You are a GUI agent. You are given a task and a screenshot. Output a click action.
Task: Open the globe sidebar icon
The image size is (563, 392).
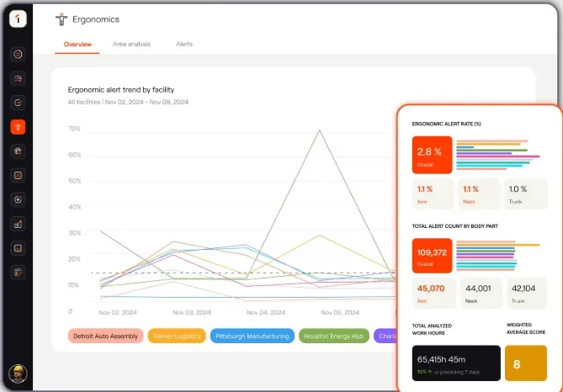tap(18, 151)
